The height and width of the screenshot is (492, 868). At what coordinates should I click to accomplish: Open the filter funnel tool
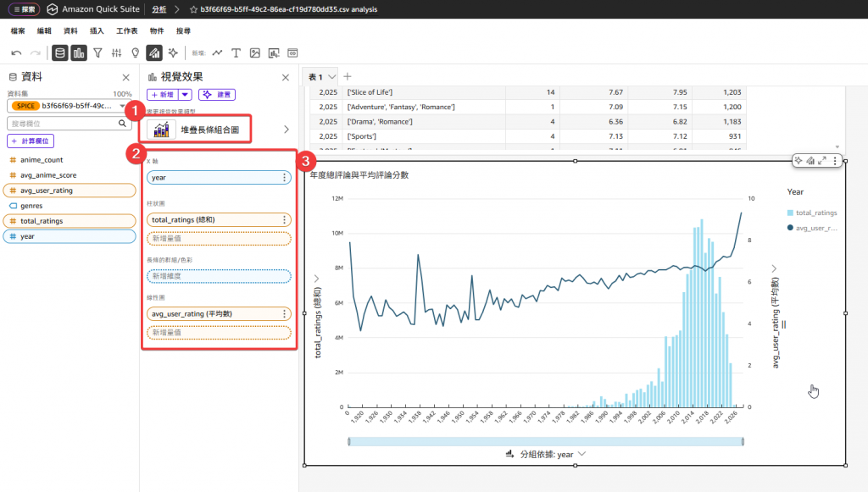[x=98, y=53]
